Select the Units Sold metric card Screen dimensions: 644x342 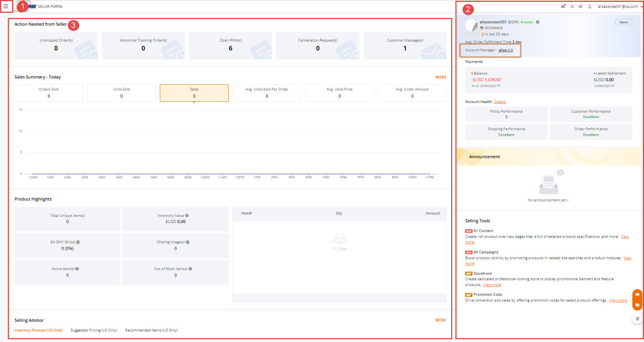121,93
